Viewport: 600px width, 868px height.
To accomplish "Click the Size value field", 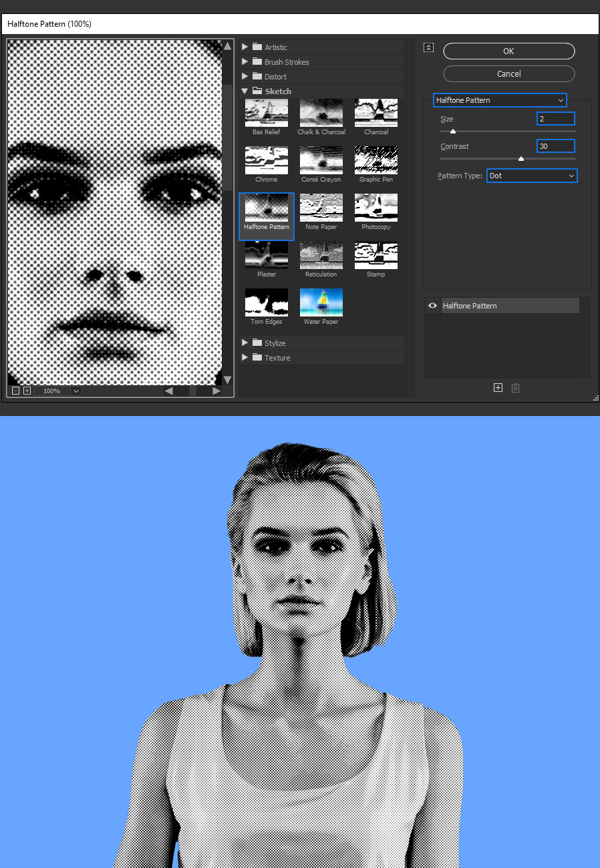I will pyautogui.click(x=556, y=119).
